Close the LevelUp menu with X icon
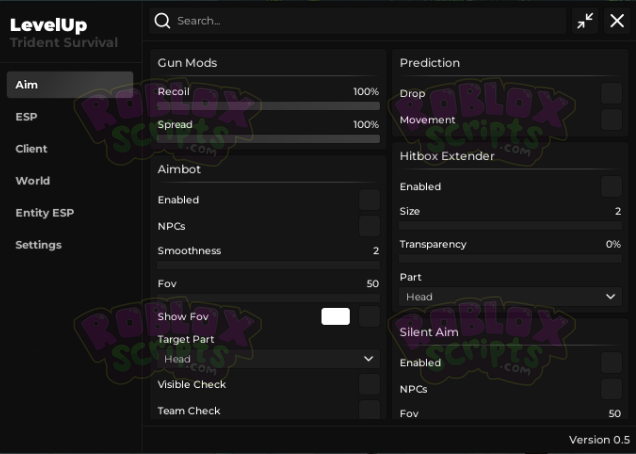This screenshot has height=454, width=636. pos(617,21)
